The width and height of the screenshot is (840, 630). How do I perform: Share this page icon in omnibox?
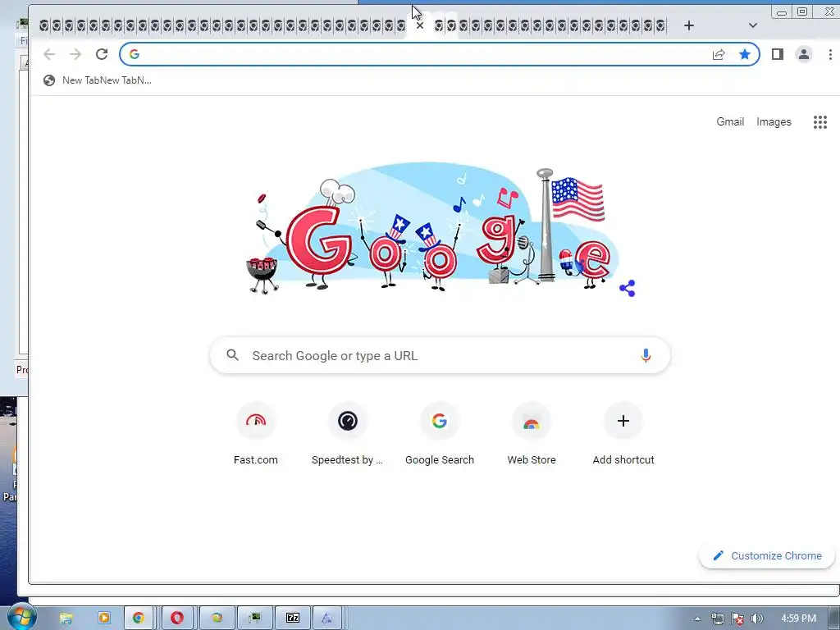(x=719, y=54)
